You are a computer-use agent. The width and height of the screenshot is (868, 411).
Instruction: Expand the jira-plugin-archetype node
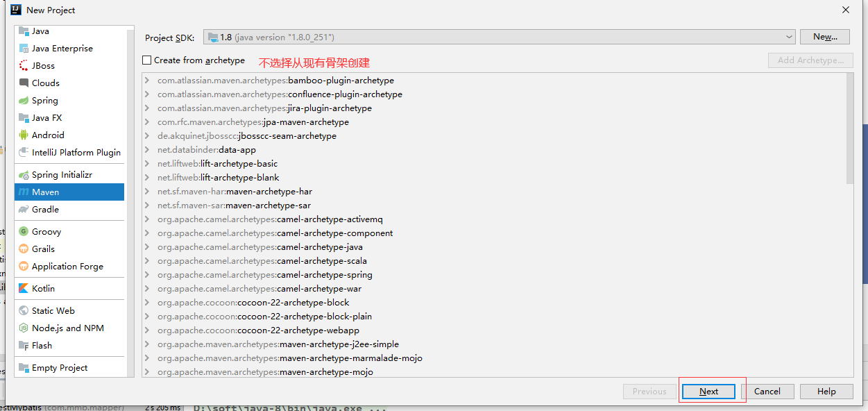click(x=147, y=108)
